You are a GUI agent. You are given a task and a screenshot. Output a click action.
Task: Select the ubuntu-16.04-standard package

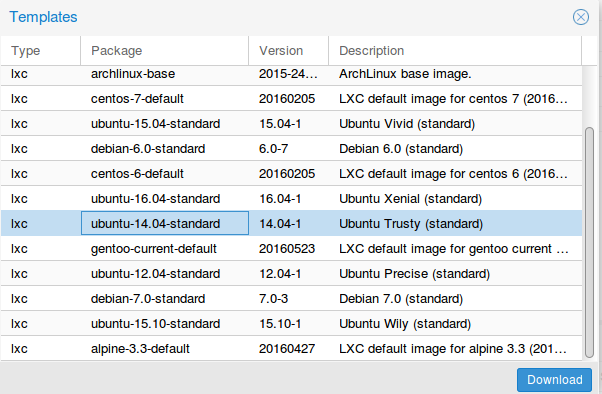155,199
